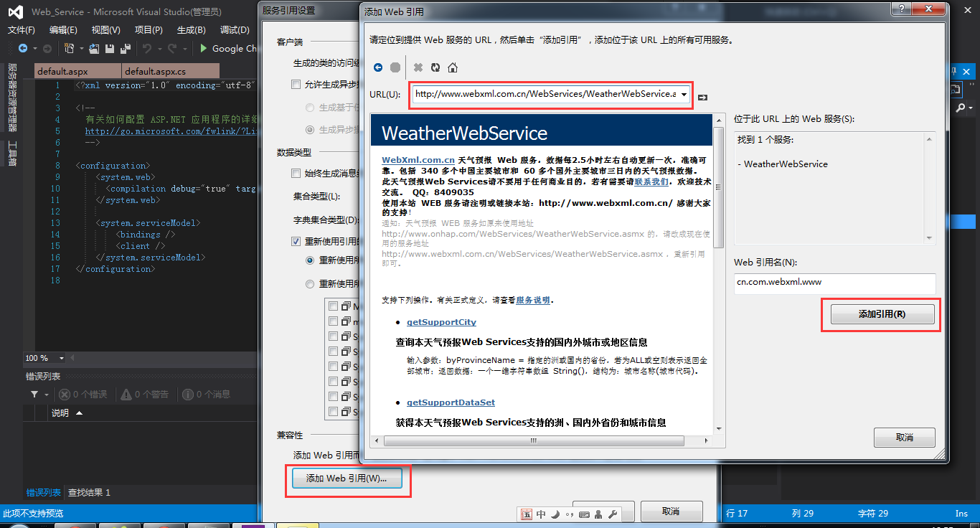Image resolution: width=980 pixels, height=528 pixels.
Task: Click Navigate Backward in Visual Studio toolbar
Action: pyautogui.click(x=23, y=48)
